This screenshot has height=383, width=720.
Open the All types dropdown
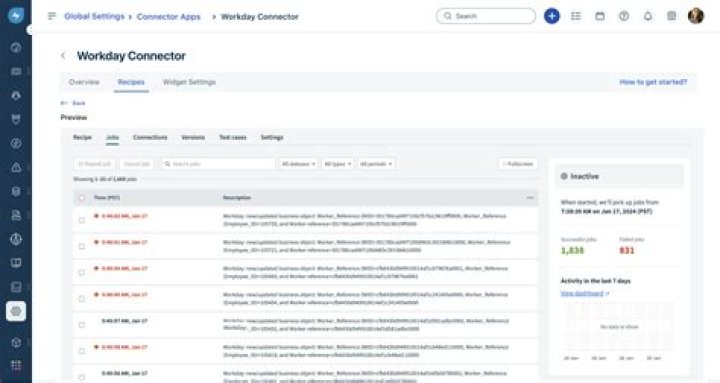point(338,164)
